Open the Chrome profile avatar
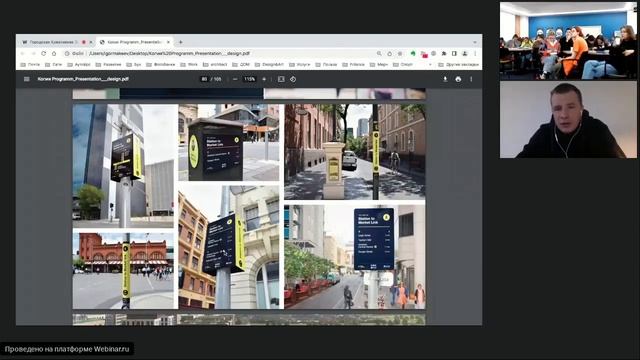The width and height of the screenshot is (640, 360). tap(465, 53)
